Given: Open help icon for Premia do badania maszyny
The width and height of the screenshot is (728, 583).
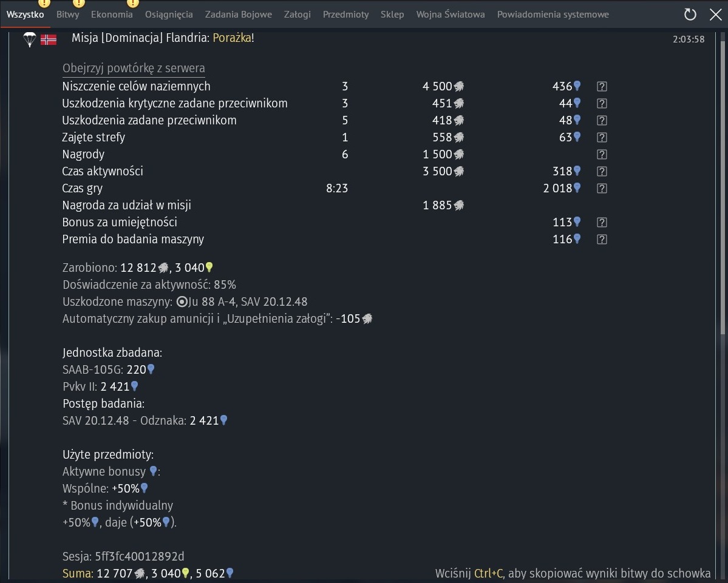Looking at the screenshot, I should point(602,240).
